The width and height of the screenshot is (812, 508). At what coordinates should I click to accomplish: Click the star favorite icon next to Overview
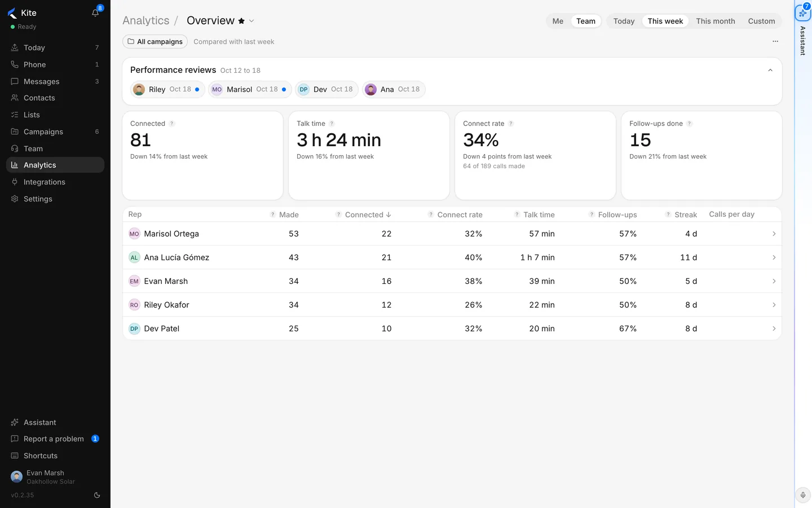[241, 21]
